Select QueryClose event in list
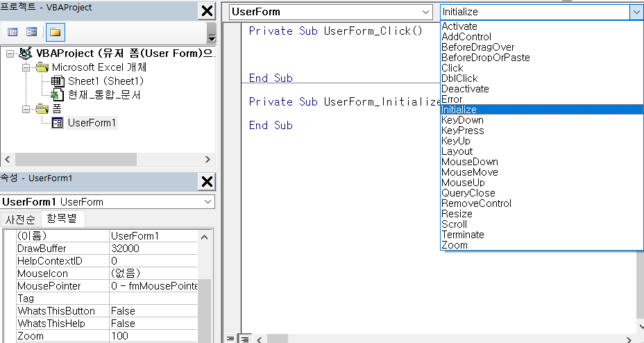 (x=541, y=193)
